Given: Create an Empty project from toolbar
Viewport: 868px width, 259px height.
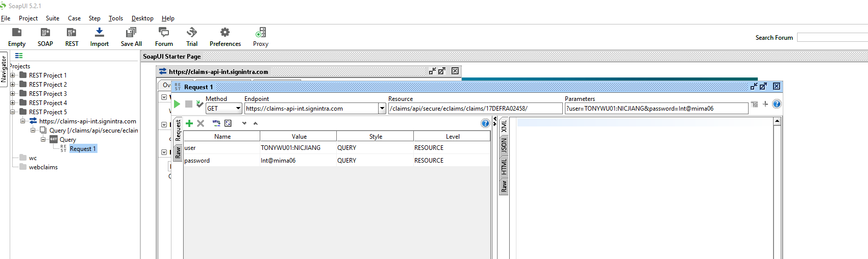Looking at the screenshot, I should (17, 37).
